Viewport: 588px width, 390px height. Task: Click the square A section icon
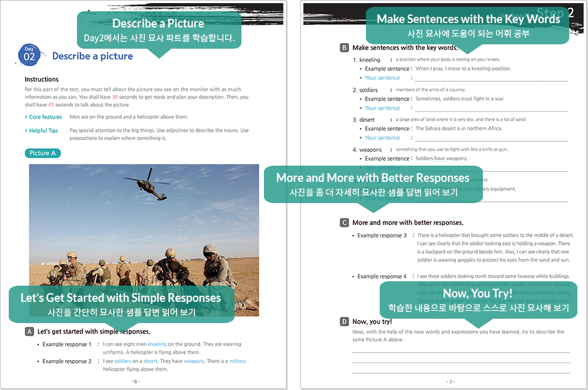[29, 331]
